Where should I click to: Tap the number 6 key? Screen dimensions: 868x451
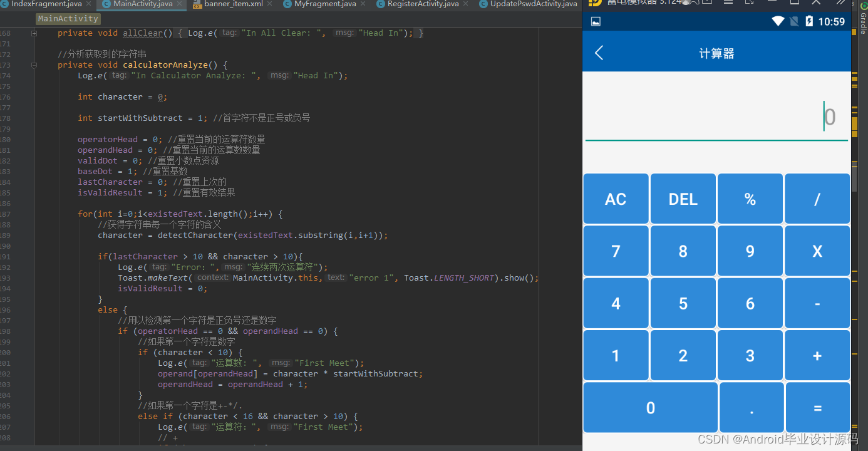point(750,303)
